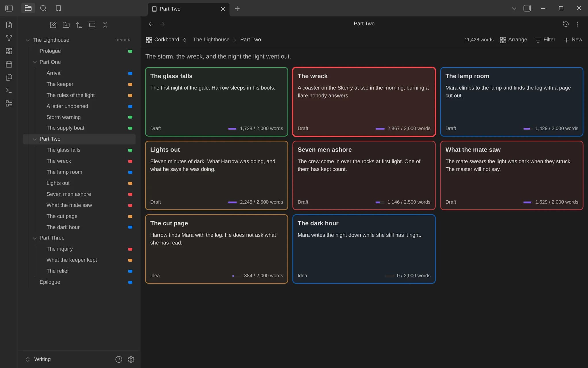
Task: Open the templates copy ribbon icon
Action: point(9,77)
